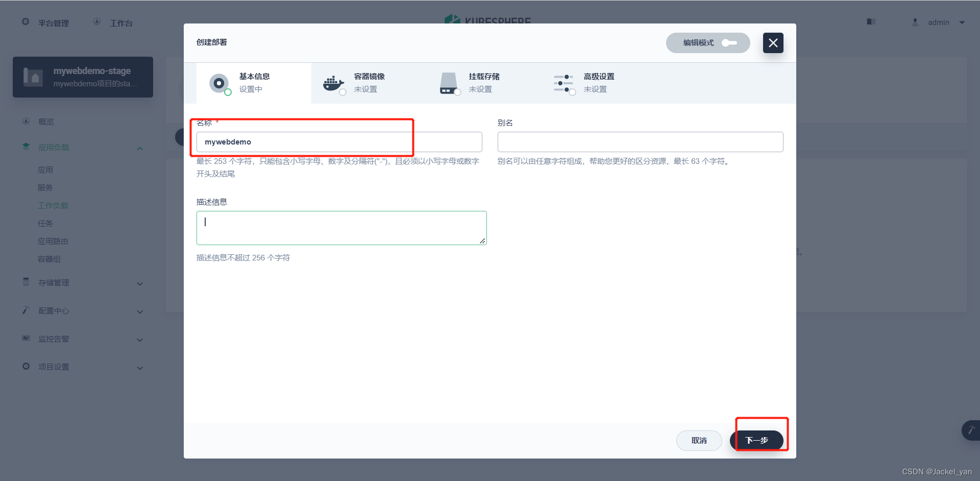Click the 平台管理 gear icon
The width and height of the screenshot is (980, 481).
pyautogui.click(x=26, y=22)
